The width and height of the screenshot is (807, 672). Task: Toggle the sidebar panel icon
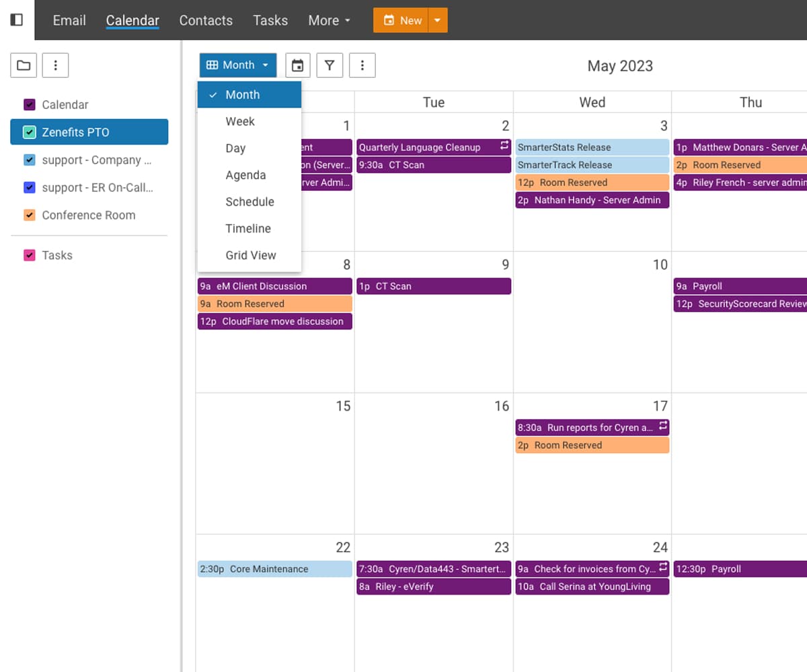(17, 19)
